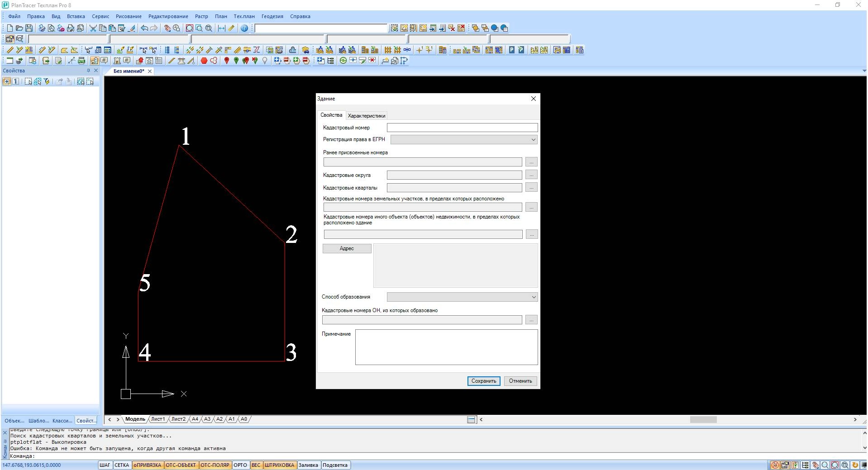Viewport: 868px width, 470px height.
Task: Click the blue parking P icon
Action: [x=511, y=50]
